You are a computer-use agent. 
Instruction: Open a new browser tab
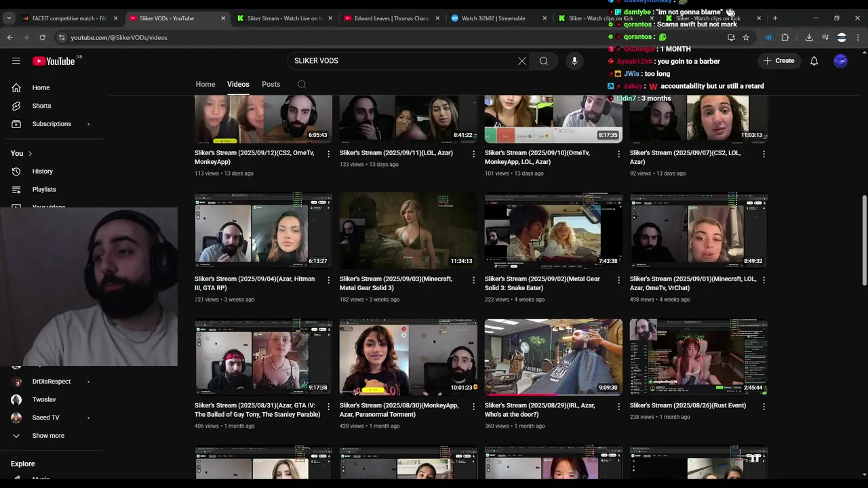point(775,18)
